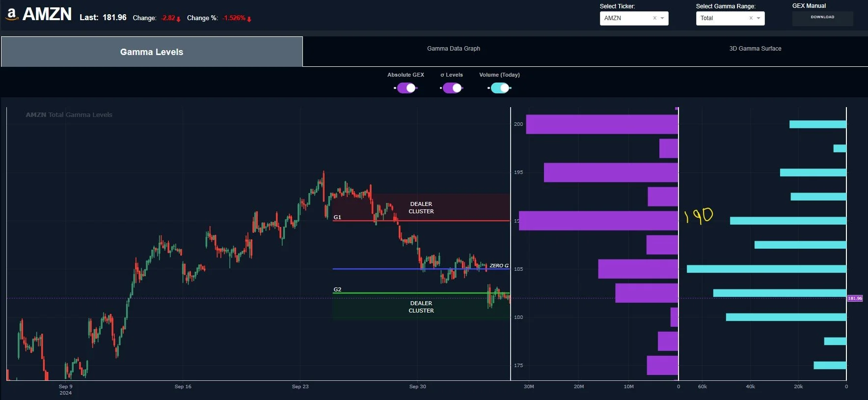Click the Sep 16 date axis label
This screenshot has height=400, width=868.
[183, 387]
